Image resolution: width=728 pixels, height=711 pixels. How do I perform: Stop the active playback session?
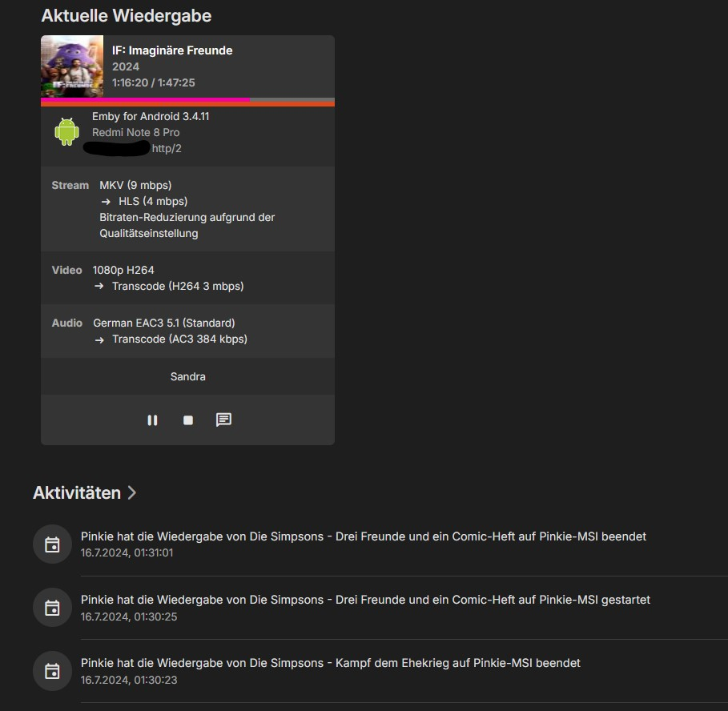(188, 420)
